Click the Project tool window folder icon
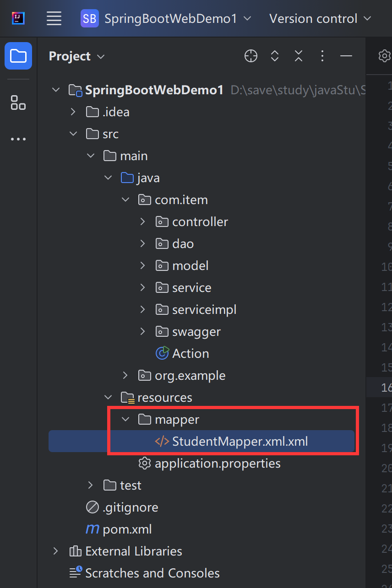The image size is (392, 588). click(x=18, y=56)
